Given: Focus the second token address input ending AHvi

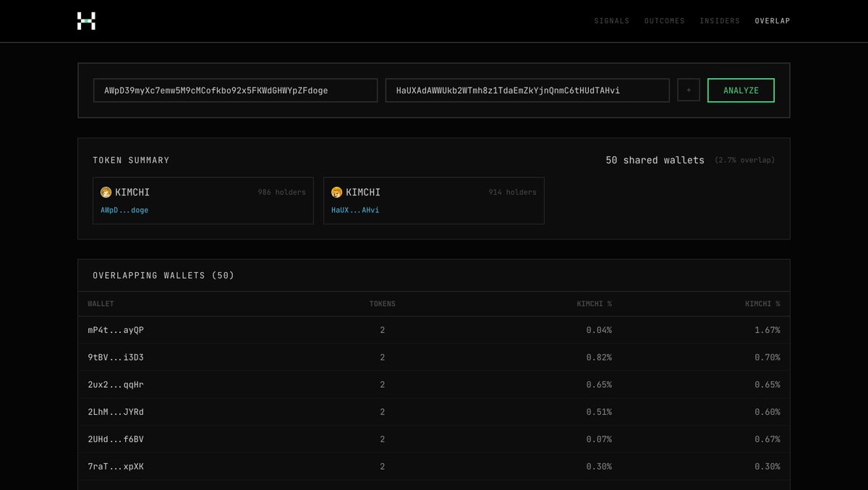Looking at the screenshot, I should pyautogui.click(x=527, y=90).
